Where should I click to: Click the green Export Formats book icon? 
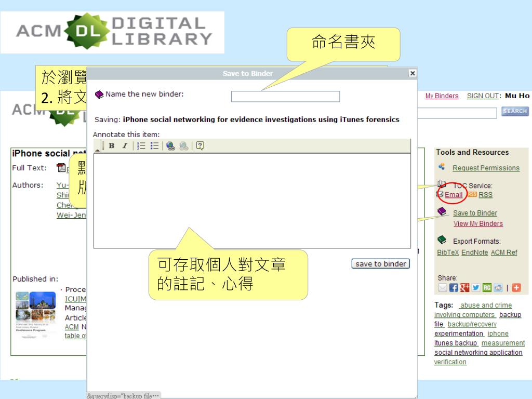click(442, 240)
